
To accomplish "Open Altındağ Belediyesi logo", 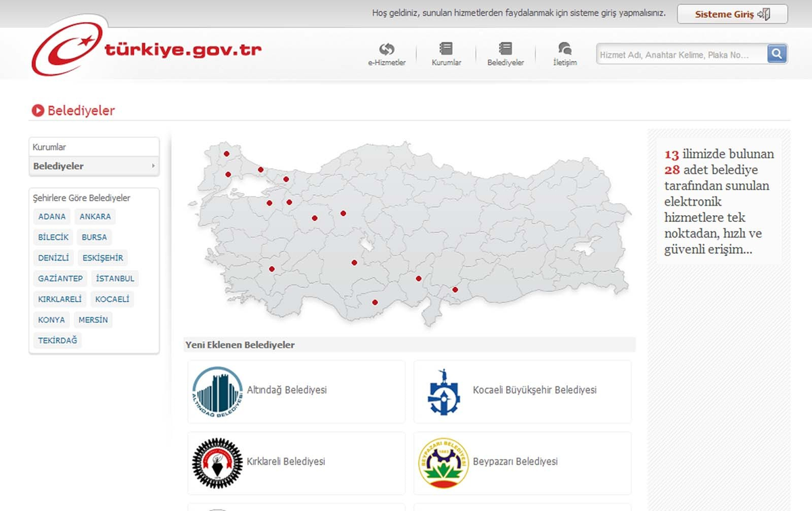I will click(217, 391).
